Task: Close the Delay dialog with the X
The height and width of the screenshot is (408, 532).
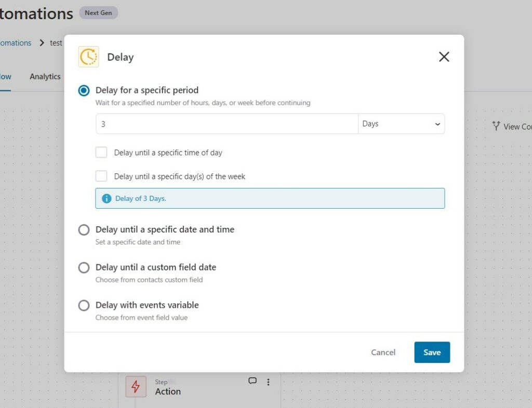Action: (444, 57)
